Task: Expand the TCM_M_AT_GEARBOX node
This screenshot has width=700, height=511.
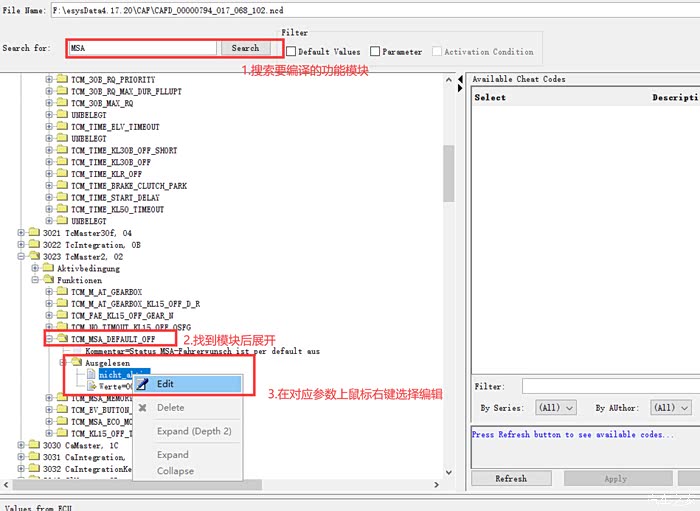Action: pos(49,292)
